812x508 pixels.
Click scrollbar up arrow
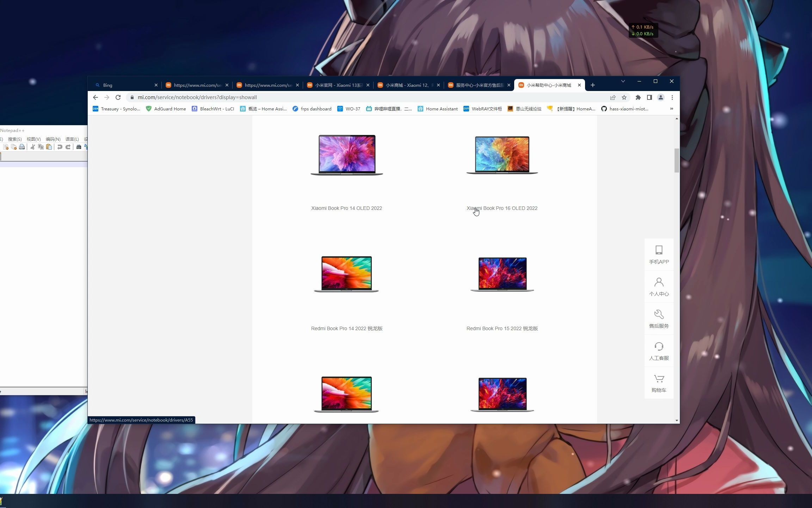pyautogui.click(x=677, y=119)
